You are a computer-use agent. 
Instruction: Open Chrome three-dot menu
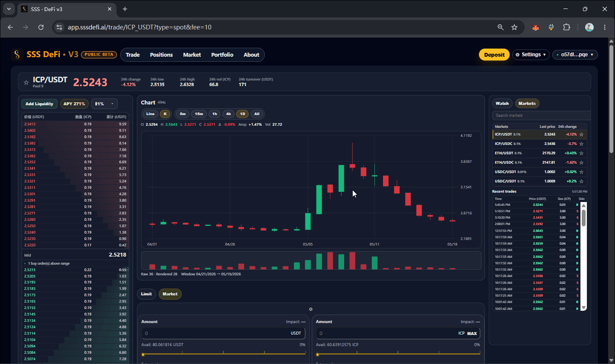click(x=605, y=27)
